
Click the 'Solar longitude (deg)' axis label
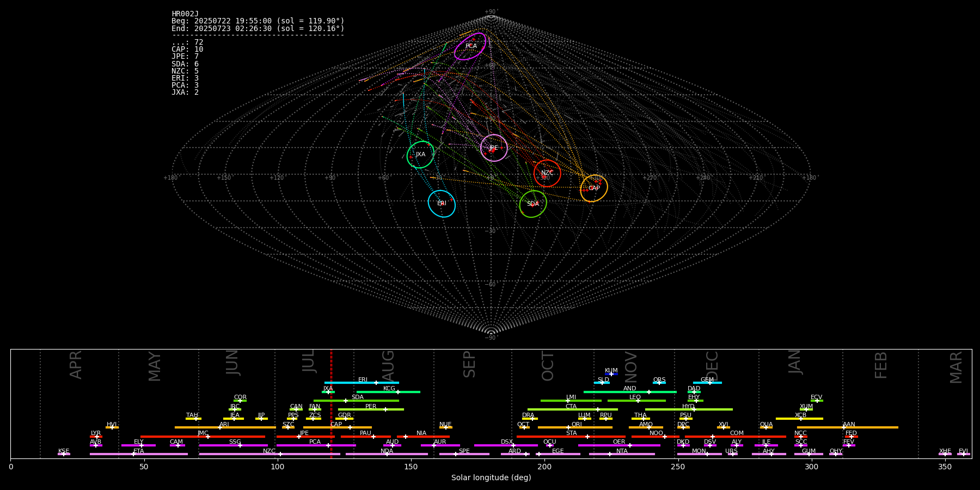click(491, 477)
